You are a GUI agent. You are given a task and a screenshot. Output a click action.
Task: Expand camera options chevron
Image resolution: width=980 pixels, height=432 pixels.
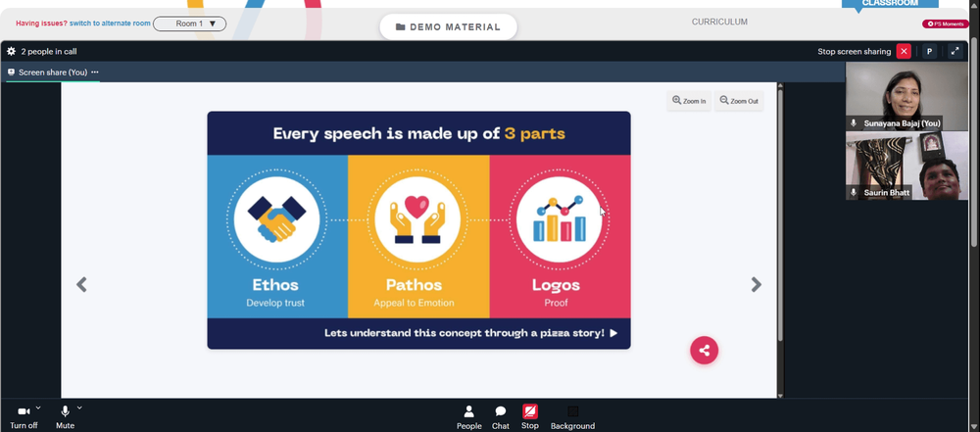coord(38,408)
